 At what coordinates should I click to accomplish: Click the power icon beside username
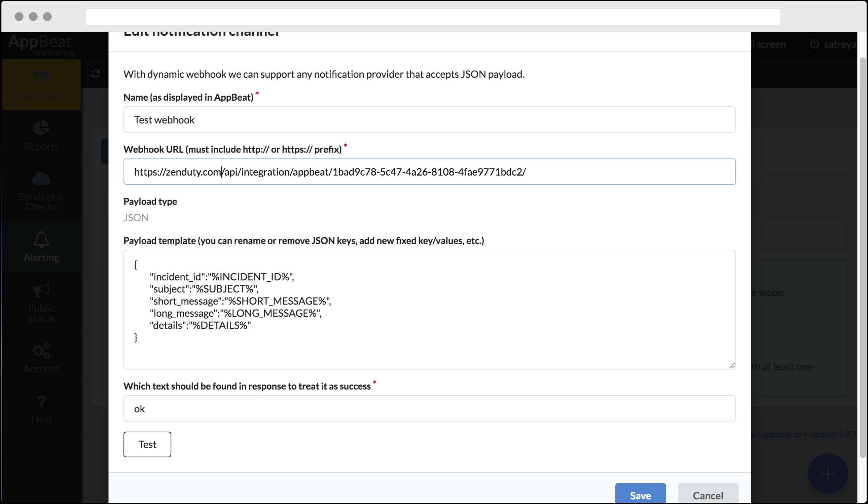click(x=814, y=45)
